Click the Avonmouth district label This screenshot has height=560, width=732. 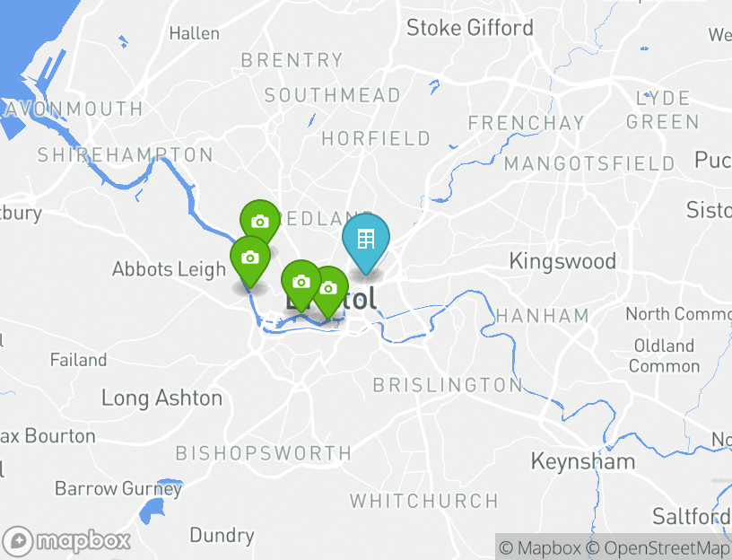pyautogui.click(x=71, y=109)
